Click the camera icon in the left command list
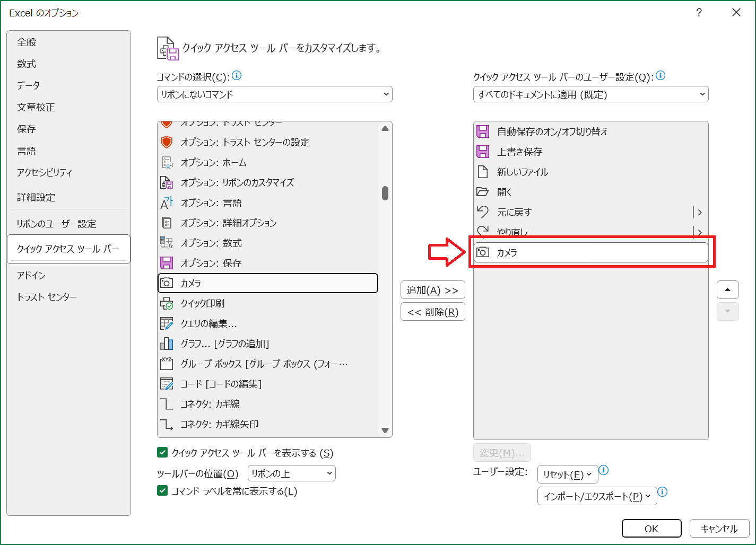 point(167,283)
